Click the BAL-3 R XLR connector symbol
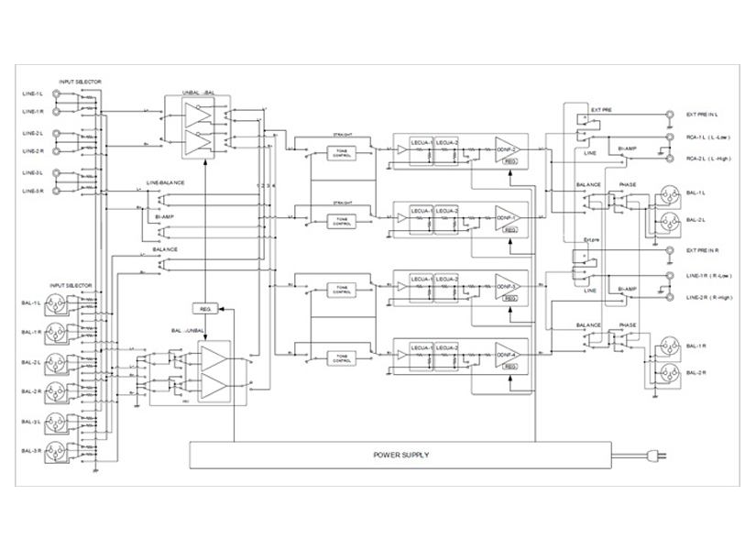This screenshot has width=756, height=550. tap(56, 454)
